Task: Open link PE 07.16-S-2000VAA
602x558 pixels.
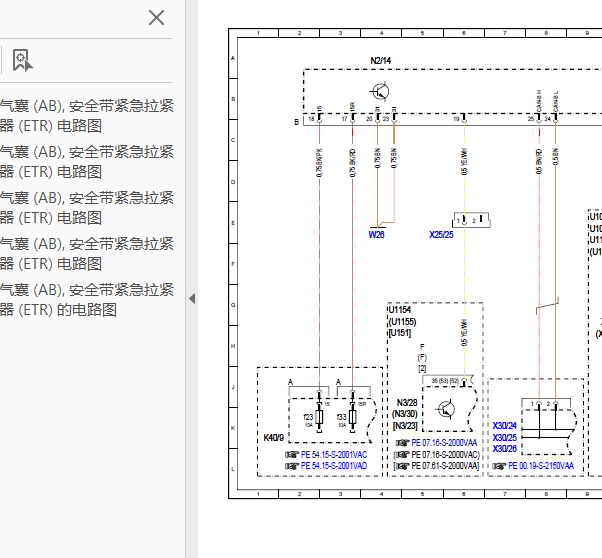Action: tap(444, 443)
